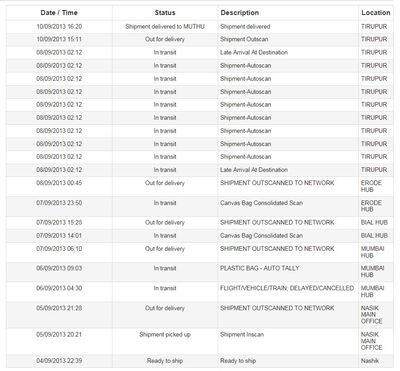Click the Location column header
This screenshot has height=371, width=400.
coord(376,13)
